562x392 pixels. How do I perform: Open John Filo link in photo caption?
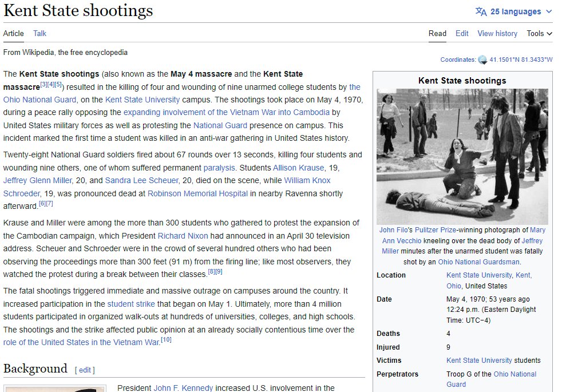[394, 230]
